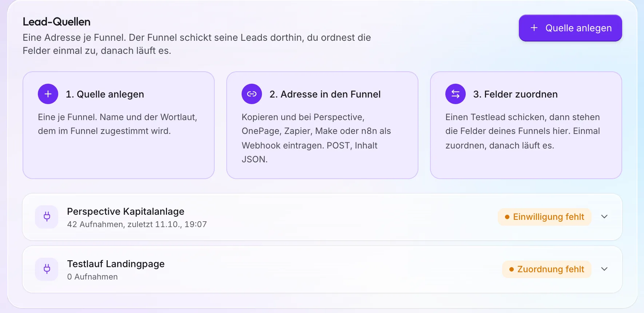Click the plug icon for Testlauf Landingpage
This screenshot has width=644, height=313.
(x=47, y=269)
